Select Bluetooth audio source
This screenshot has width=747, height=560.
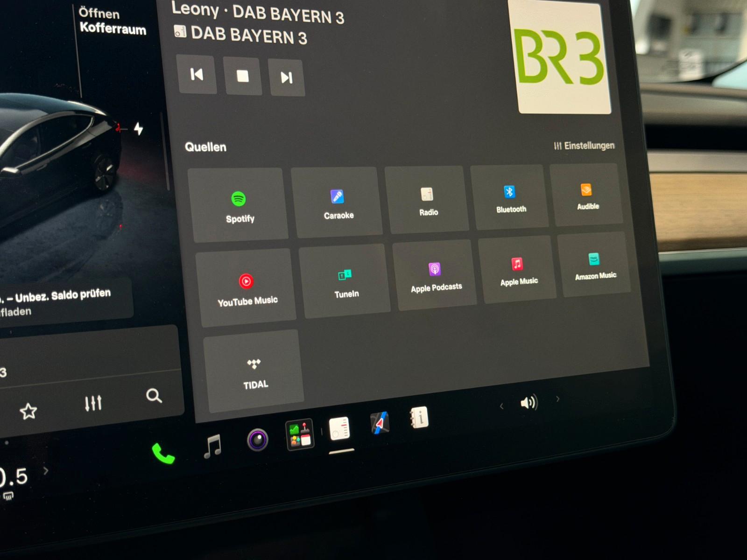tap(510, 197)
